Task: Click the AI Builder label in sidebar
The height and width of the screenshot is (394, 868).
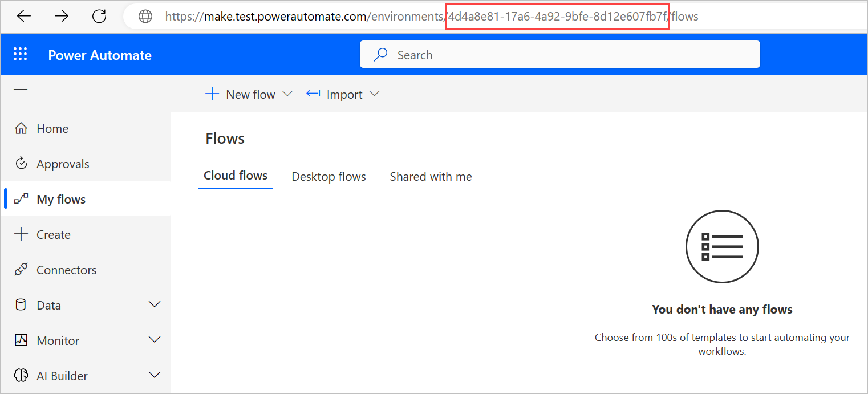Action: point(62,376)
